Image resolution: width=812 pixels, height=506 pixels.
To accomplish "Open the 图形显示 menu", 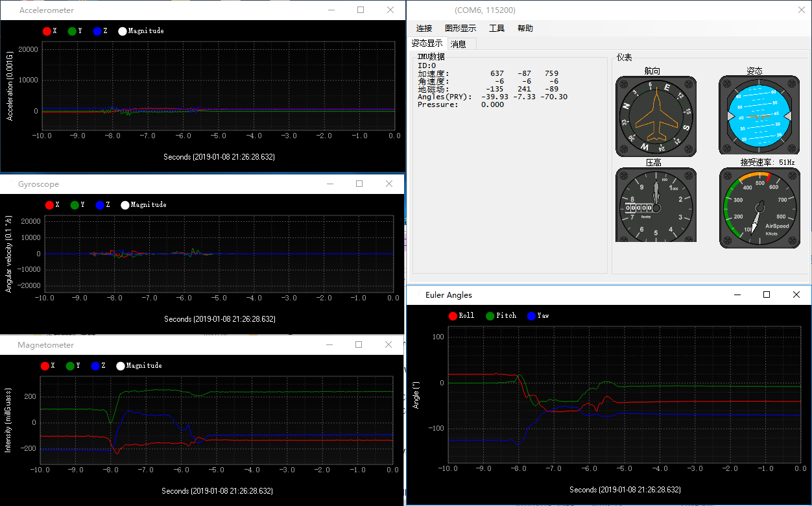I will (x=460, y=29).
